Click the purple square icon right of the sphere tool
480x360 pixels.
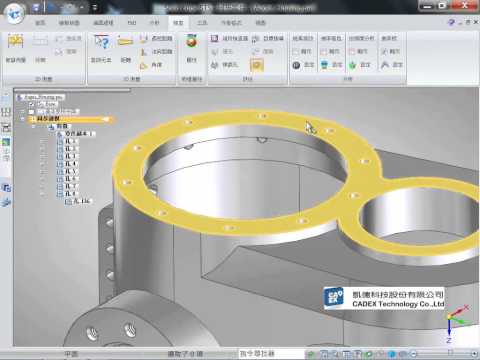tap(214, 39)
